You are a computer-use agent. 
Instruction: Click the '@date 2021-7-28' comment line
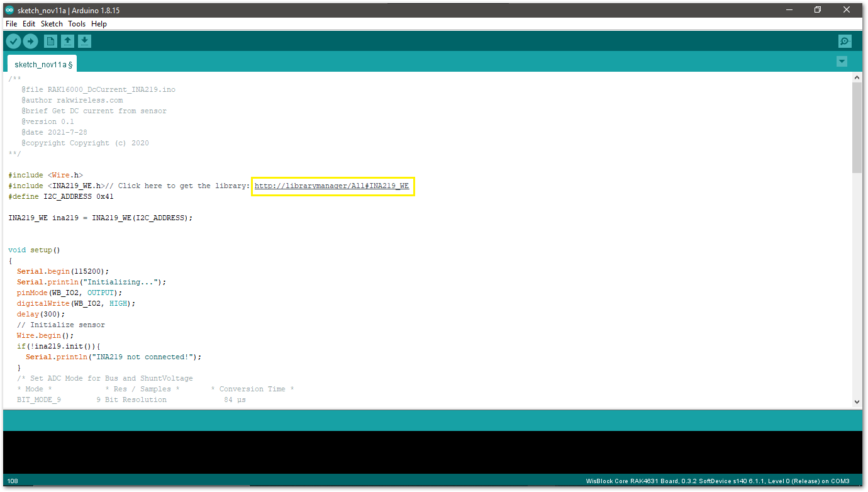tap(54, 132)
